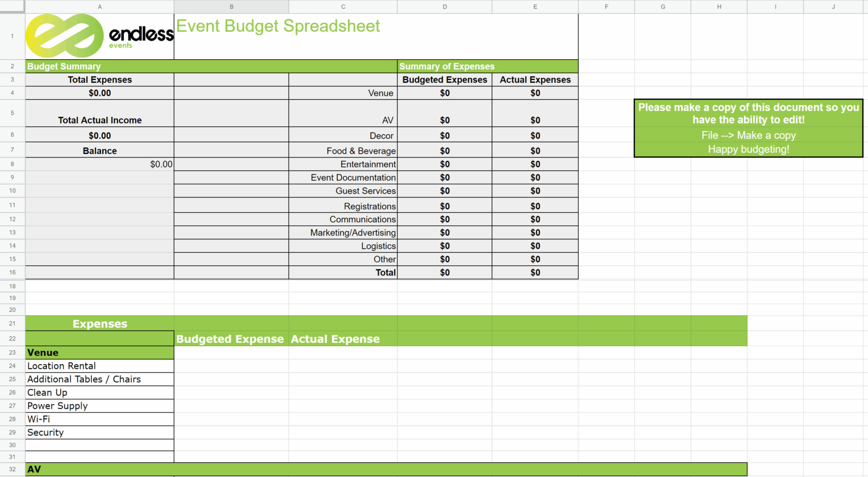Select column B header
868x477 pixels.
pos(231,6)
